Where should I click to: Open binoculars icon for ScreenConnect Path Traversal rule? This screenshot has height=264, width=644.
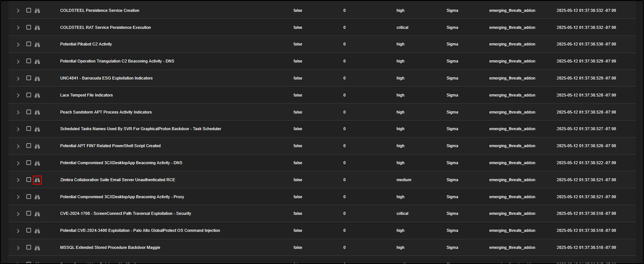coord(37,214)
